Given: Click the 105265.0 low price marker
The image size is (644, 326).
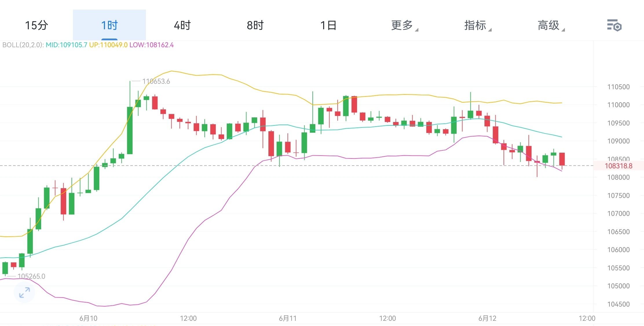Looking at the screenshot, I should click(31, 276).
